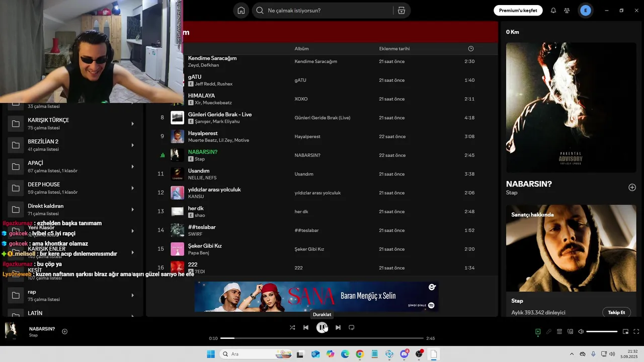
Task: Open Google Chrome from the taskbar
Action: [360, 354]
